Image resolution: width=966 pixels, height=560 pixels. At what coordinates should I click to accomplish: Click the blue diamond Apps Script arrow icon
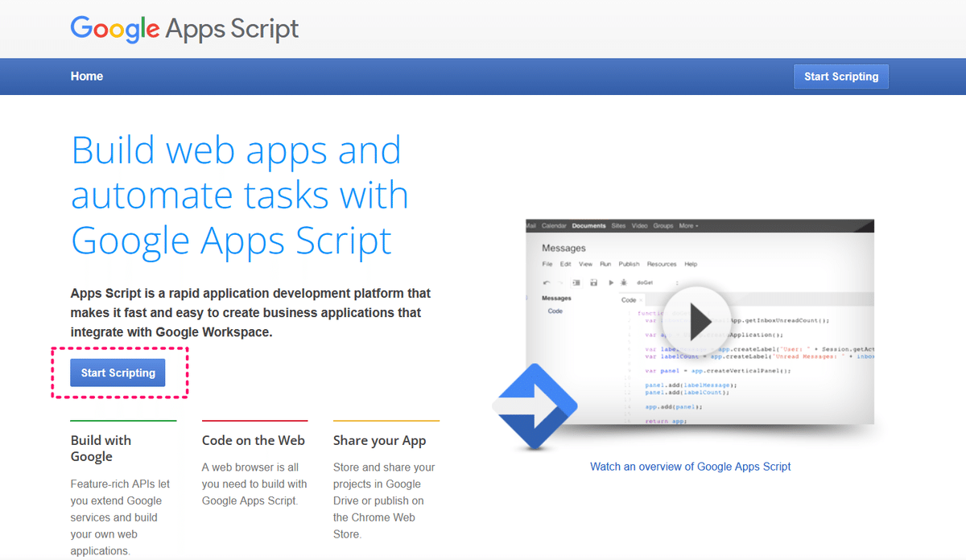click(535, 406)
